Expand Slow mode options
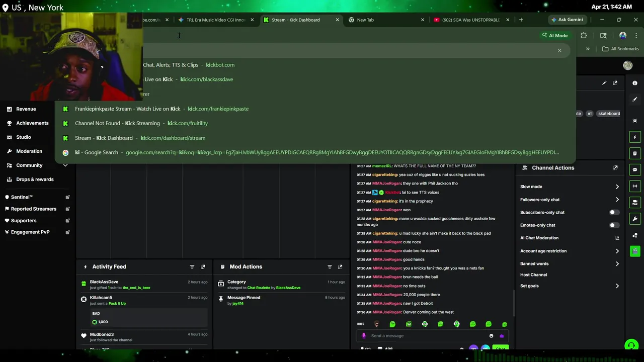This screenshot has width=644, height=362. (x=617, y=187)
